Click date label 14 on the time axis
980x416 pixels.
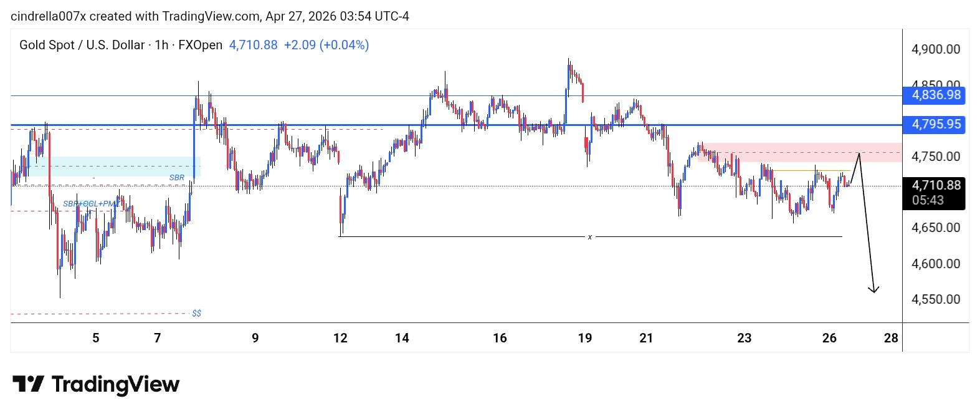(x=402, y=338)
